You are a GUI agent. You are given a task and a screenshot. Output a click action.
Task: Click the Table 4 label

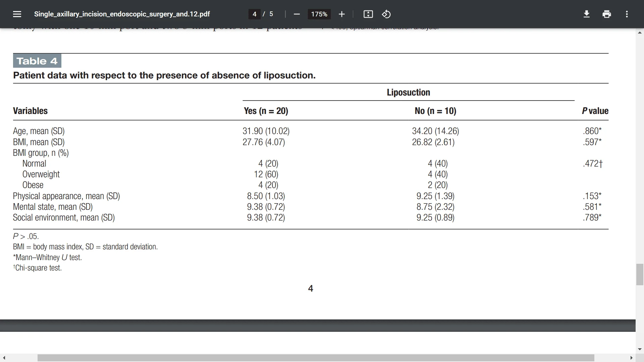(37, 61)
